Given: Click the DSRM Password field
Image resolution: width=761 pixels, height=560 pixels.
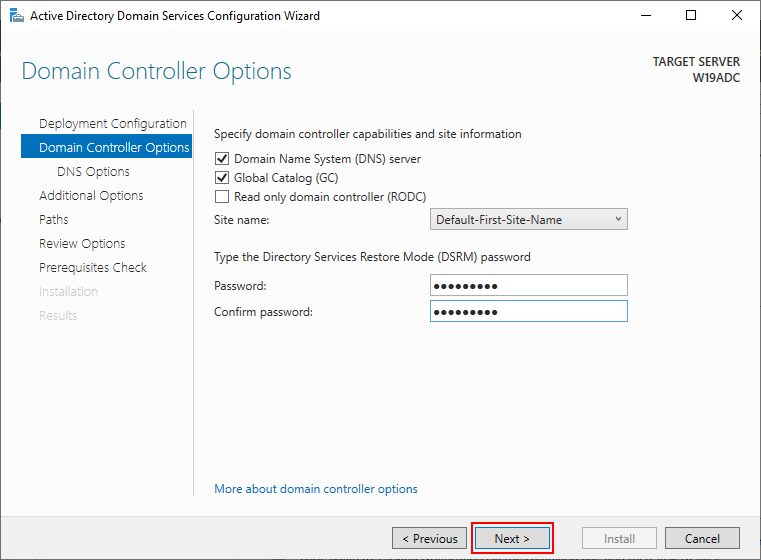Looking at the screenshot, I should tap(528, 286).
